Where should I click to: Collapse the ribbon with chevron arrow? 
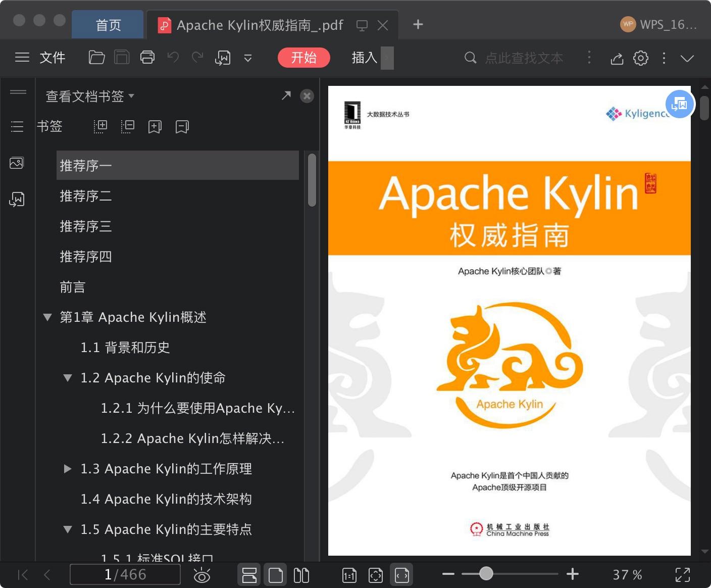tap(687, 58)
